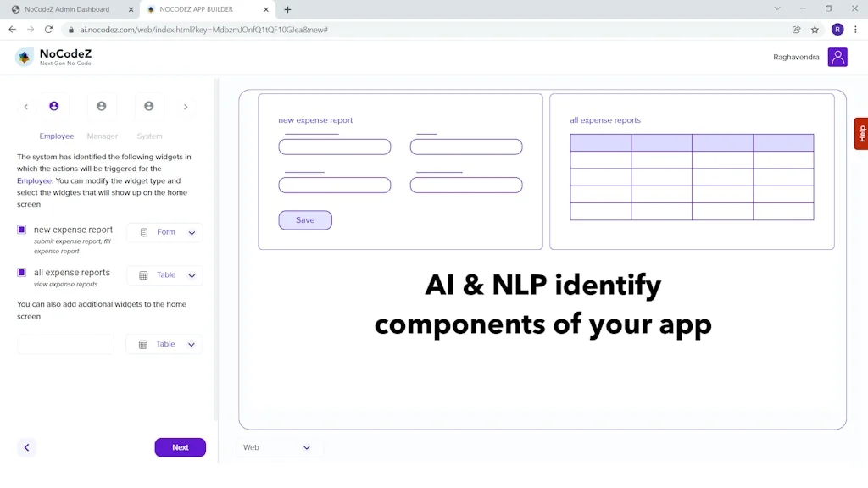Open Table dropdown for all expense reports

pos(164,275)
